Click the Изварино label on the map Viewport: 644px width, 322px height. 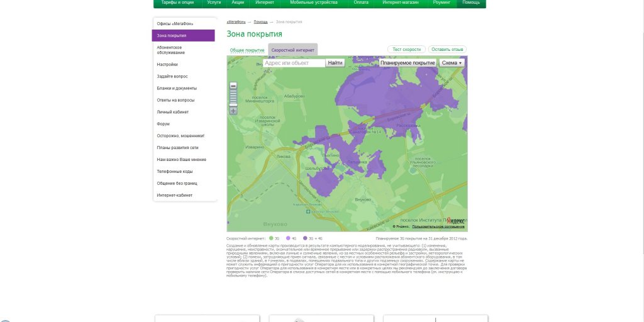click(255, 147)
